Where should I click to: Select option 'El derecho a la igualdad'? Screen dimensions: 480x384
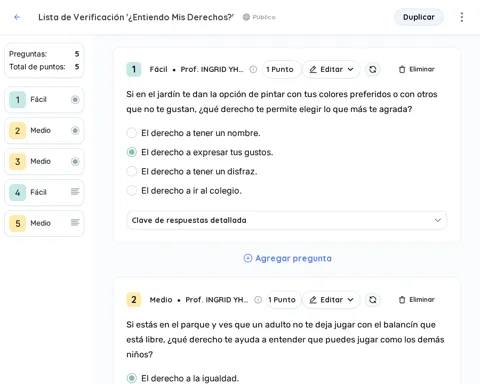pyautogui.click(x=132, y=378)
